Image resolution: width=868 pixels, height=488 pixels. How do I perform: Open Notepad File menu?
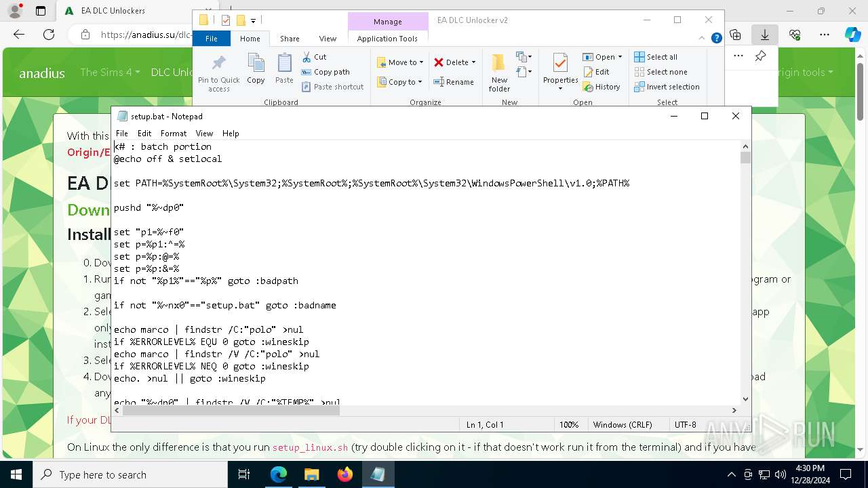[122, 134]
